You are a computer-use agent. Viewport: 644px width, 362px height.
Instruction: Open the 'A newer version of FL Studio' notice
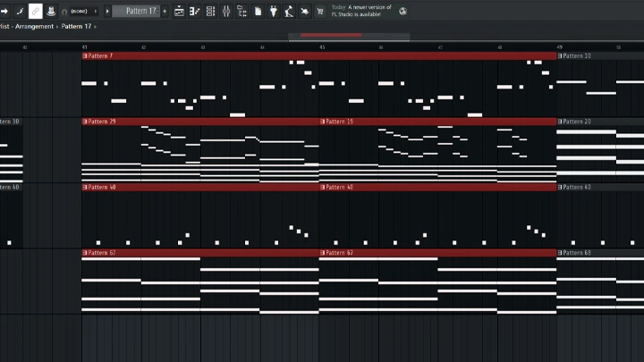click(361, 11)
